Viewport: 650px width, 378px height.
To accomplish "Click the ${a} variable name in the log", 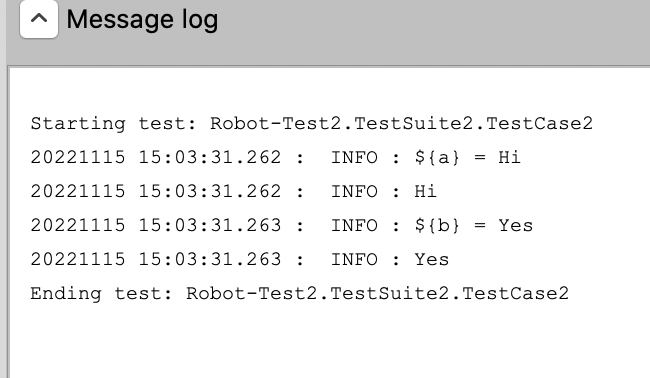I will [x=437, y=158].
